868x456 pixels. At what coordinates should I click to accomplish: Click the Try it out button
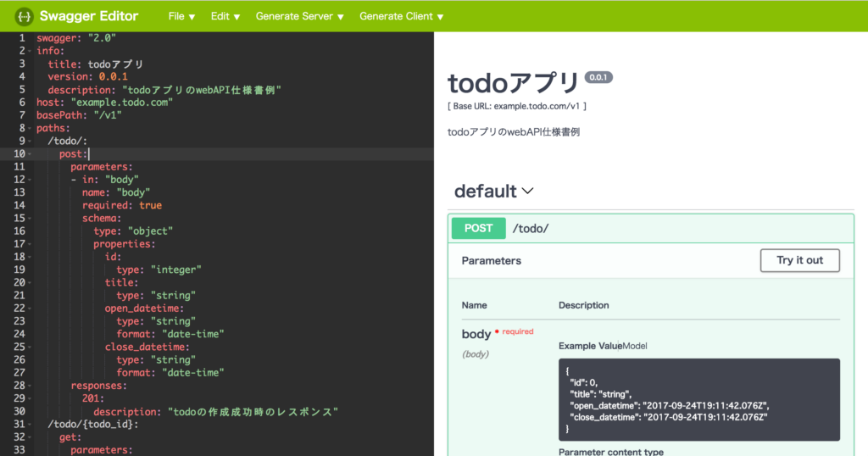click(x=799, y=260)
